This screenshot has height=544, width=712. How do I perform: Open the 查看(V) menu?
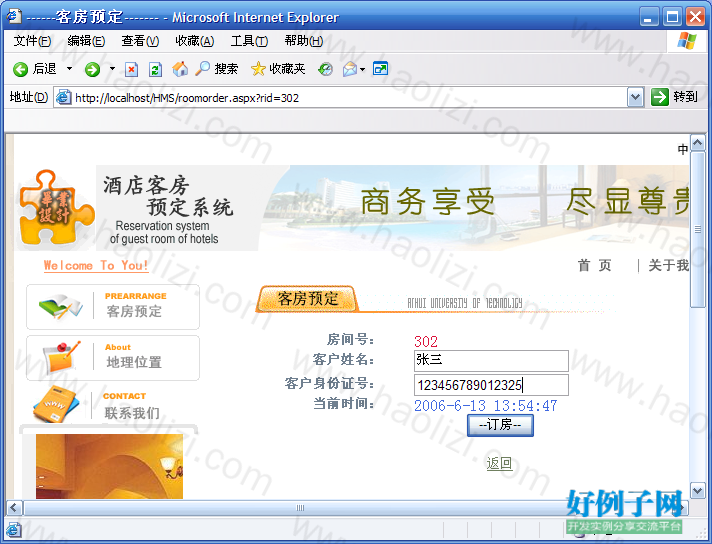tap(140, 41)
